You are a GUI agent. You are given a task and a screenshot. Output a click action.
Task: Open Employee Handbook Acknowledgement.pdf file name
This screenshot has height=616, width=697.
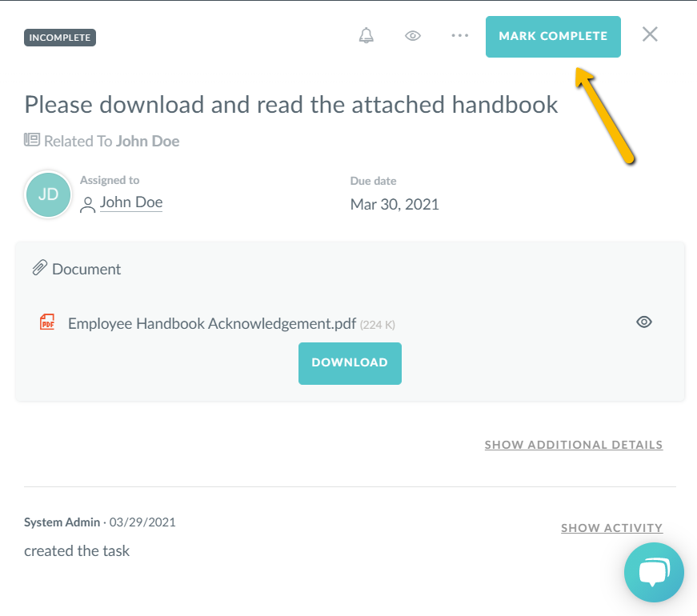[x=212, y=324]
